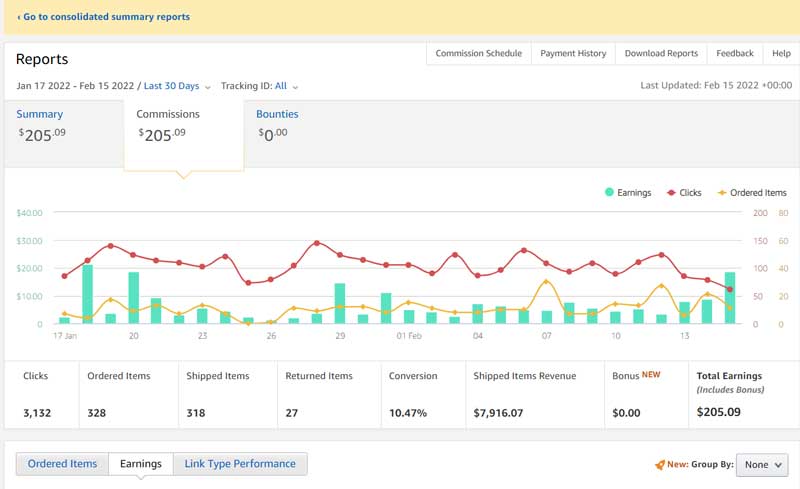Image resolution: width=800 pixels, height=489 pixels.
Task: Open Download Reports tab
Action: 661,53
